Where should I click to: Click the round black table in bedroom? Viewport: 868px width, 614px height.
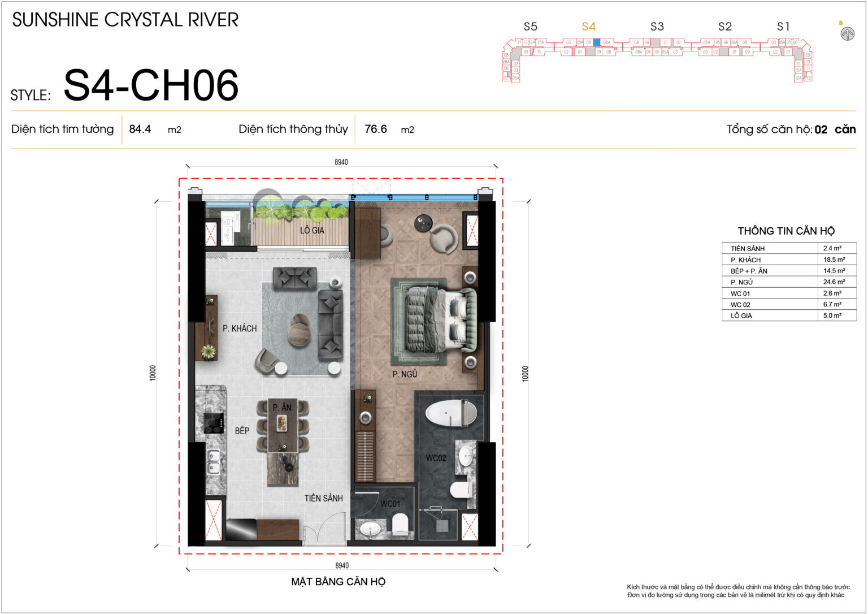[423, 223]
